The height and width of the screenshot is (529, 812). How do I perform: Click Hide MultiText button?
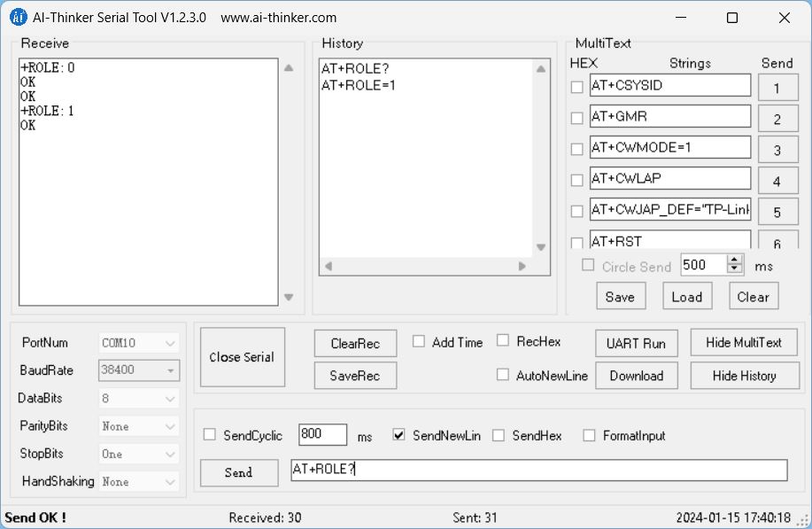[743, 343]
